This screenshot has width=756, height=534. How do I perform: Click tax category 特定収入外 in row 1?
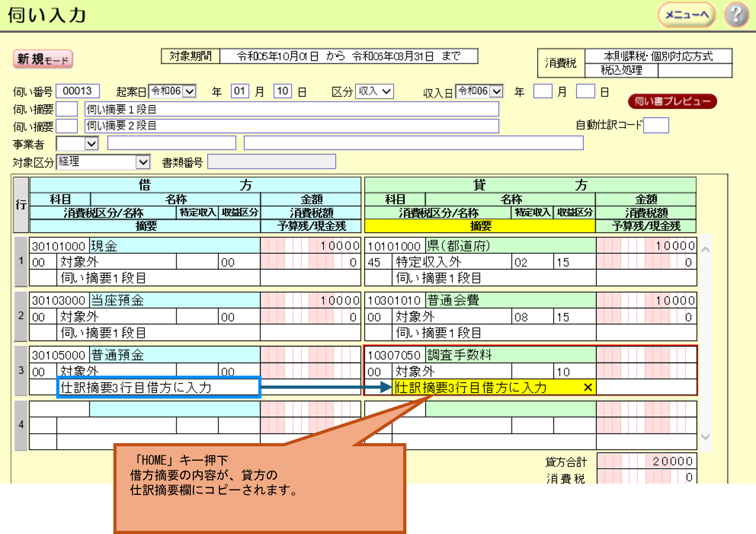pyautogui.click(x=452, y=262)
